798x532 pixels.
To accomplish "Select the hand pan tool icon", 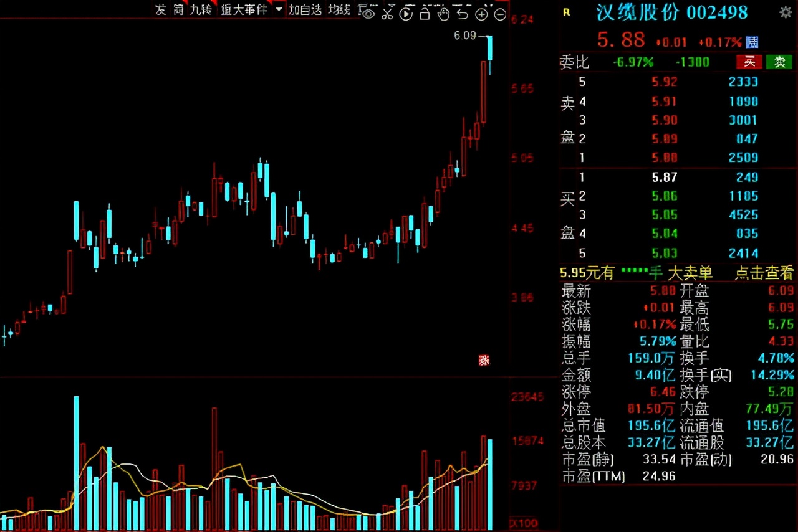I will [443, 13].
